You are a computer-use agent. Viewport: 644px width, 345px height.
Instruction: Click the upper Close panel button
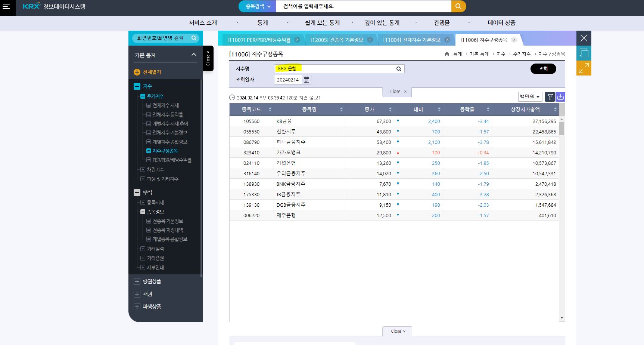397,92
